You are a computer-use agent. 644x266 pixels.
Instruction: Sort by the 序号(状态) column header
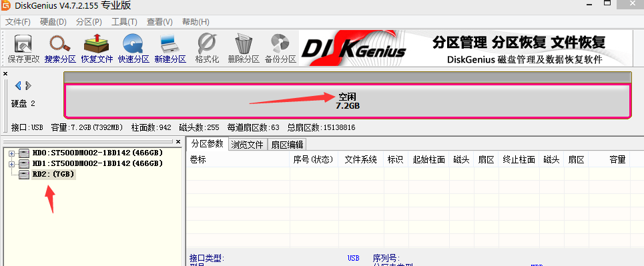tap(314, 160)
